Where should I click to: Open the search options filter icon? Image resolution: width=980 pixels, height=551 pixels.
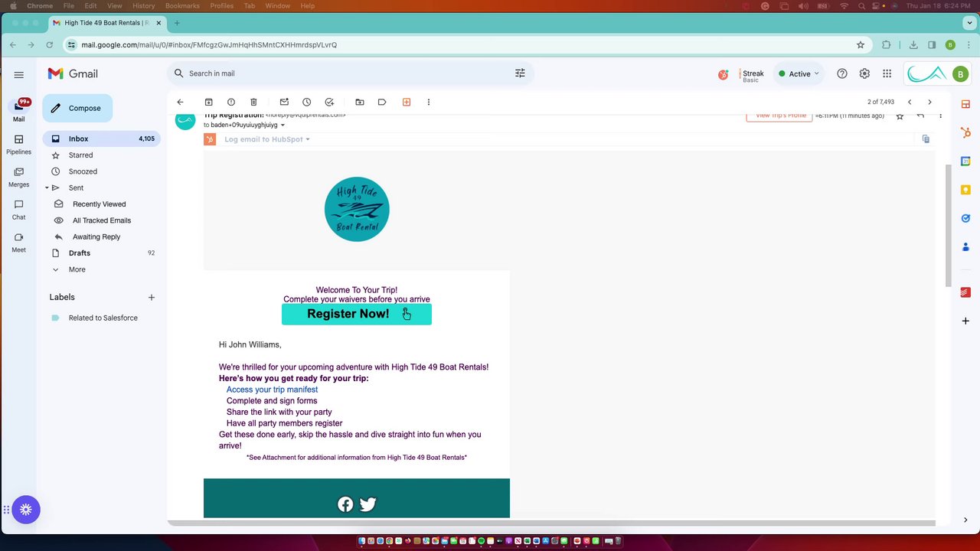click(x=520, y=73)
